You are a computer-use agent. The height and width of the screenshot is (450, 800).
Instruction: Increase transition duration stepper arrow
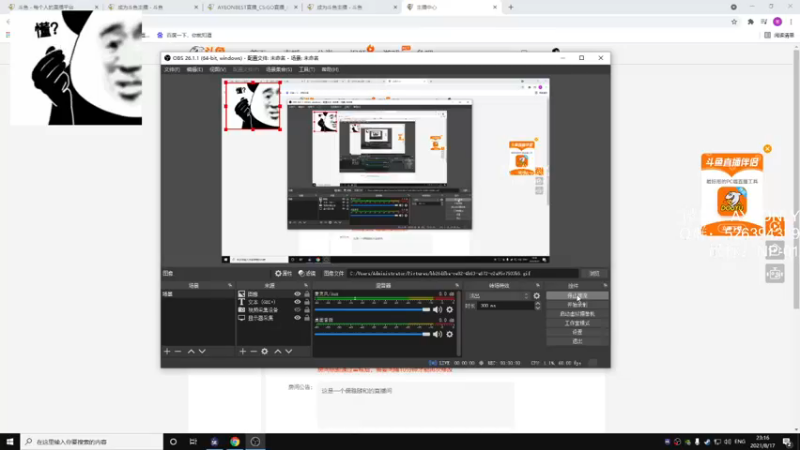click(x=537, y=304)
